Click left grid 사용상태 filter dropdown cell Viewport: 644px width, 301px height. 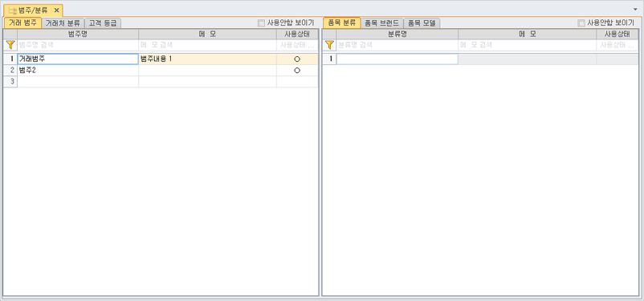(x=297, y=45)
